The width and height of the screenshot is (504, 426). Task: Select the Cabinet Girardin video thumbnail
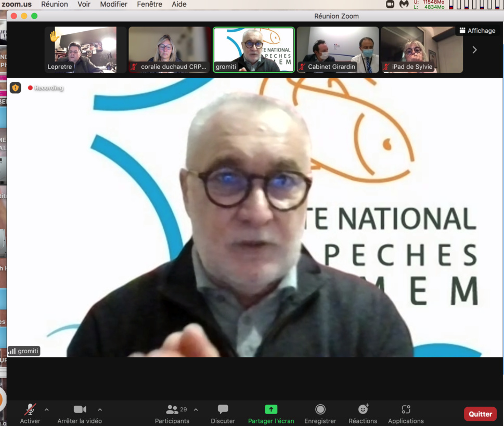[x=338, y=50]
